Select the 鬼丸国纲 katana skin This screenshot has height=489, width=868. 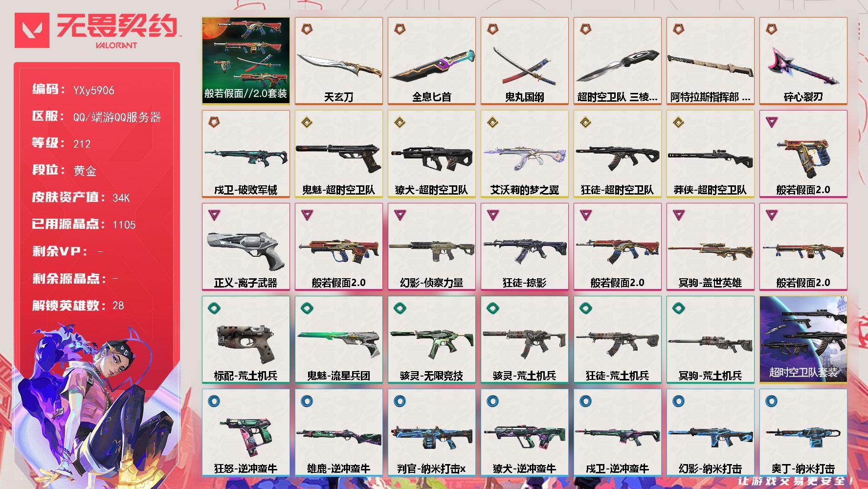(x=524, y=61)
